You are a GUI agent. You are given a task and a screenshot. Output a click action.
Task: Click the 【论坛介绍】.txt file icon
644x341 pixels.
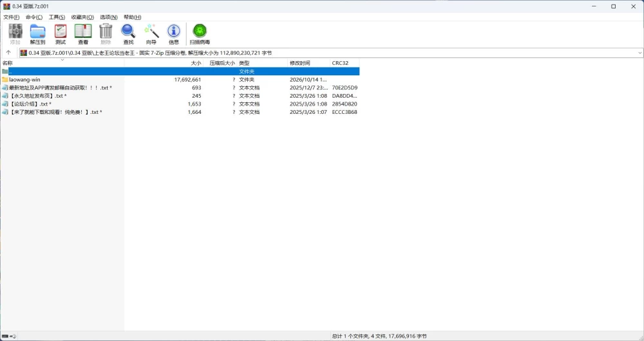click(x=5, y=104)
